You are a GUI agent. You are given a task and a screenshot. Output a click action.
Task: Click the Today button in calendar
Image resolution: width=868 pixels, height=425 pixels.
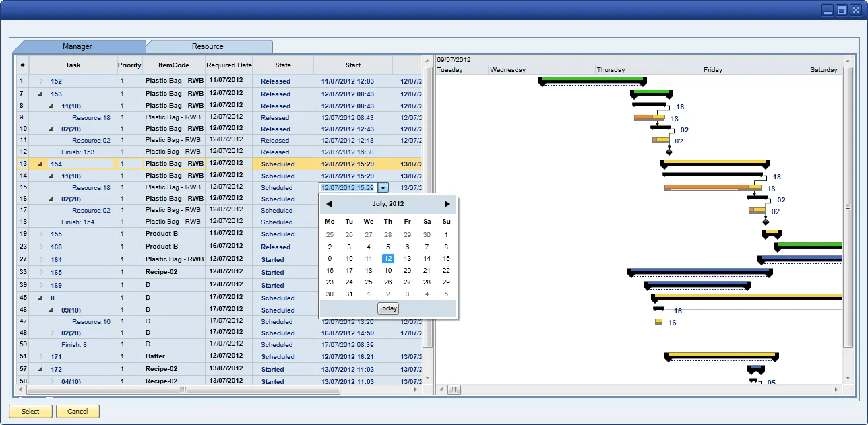coord(388,308)
